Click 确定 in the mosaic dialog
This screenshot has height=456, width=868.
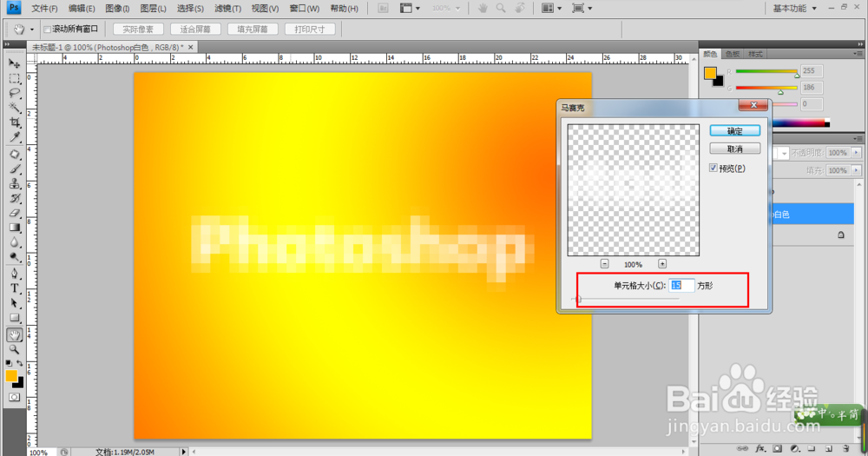[x=735, y=131]
